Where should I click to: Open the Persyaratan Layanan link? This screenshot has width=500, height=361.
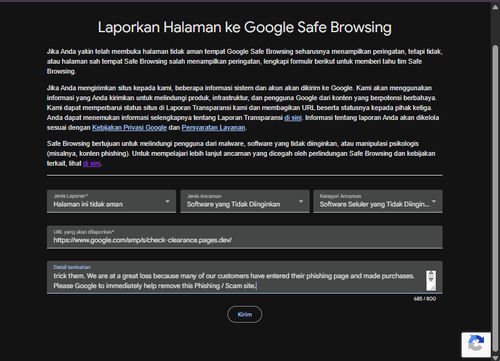tap(213, 128)
